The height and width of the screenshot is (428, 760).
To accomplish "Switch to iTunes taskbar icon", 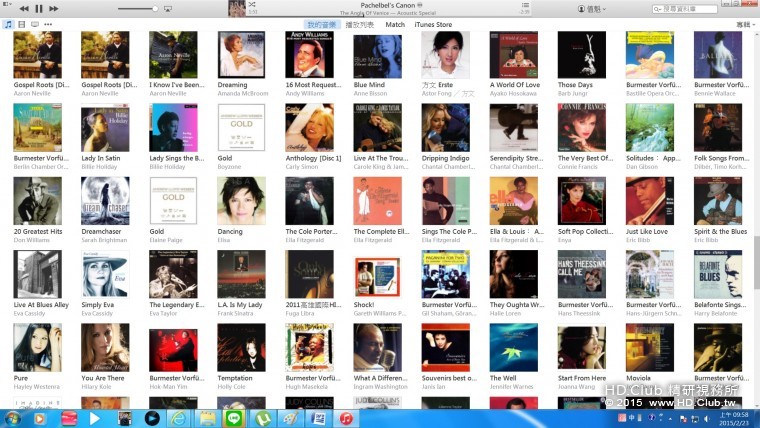I will pyautogui.click(x=346, y=418).
